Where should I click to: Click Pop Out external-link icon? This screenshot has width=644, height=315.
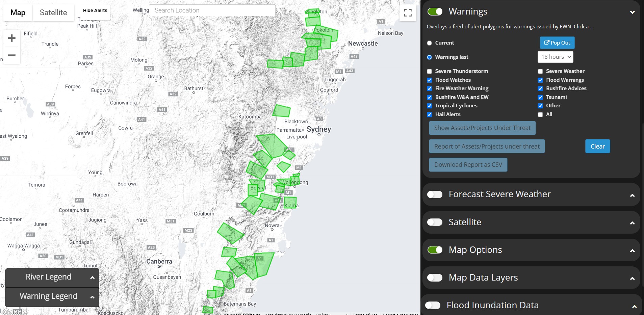click(547, 43)
